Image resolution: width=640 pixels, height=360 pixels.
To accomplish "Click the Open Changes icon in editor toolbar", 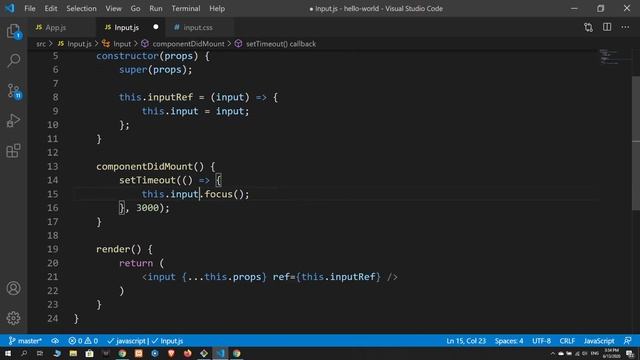I will click(588, 27).
